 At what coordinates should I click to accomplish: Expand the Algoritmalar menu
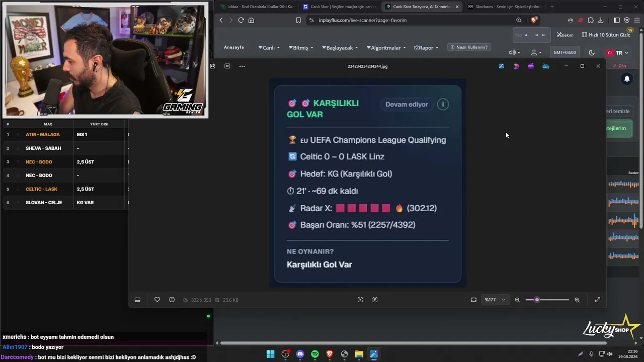pyautogui.click(x=386, y=48)
